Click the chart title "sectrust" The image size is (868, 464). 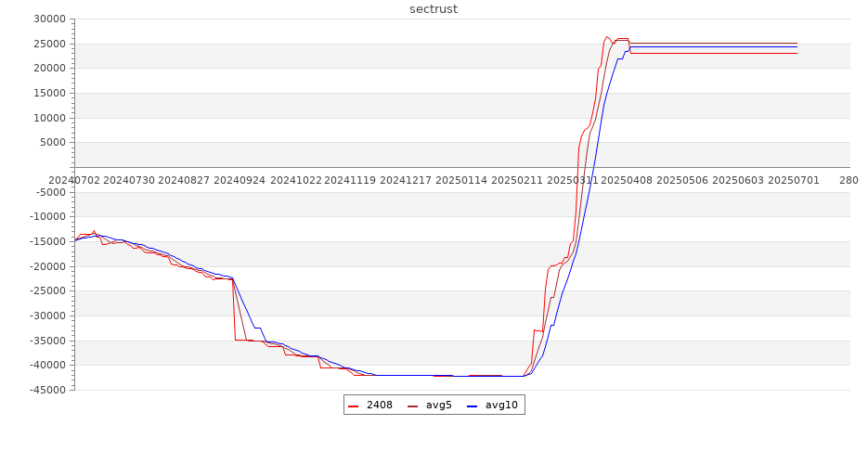tap(434, 9)
